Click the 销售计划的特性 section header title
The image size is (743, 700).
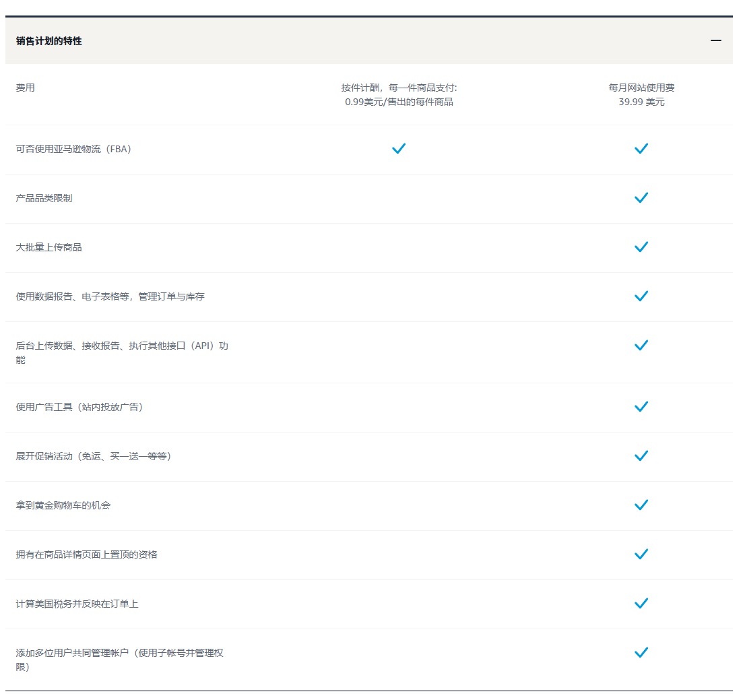(49, 41)
